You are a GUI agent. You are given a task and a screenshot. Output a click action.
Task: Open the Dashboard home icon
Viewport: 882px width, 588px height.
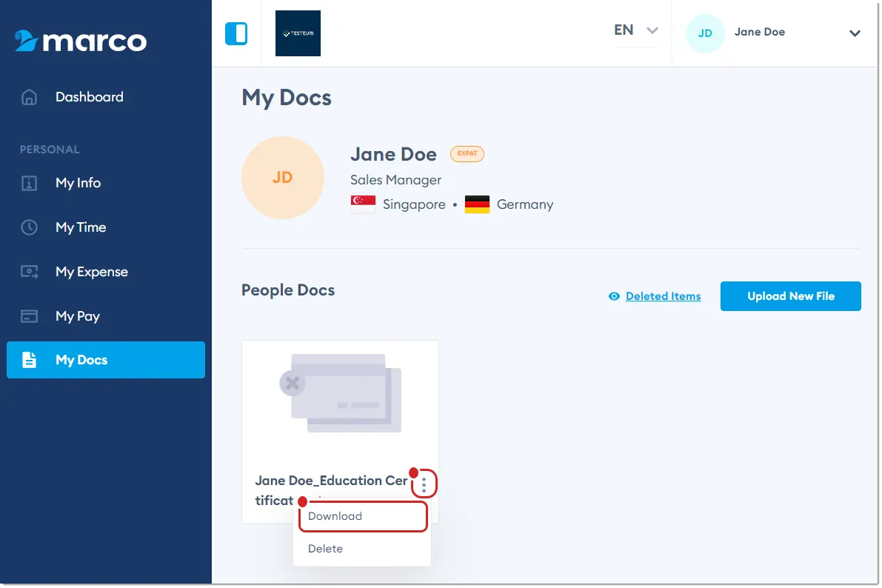coord(29,97)
